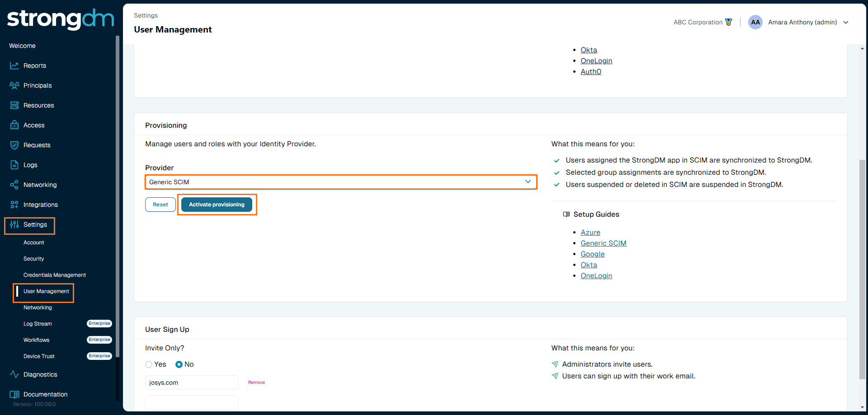868x415 pixels.
Task: Click the strongdm logo
Action: pyautogui.click(x=61, y=19)
